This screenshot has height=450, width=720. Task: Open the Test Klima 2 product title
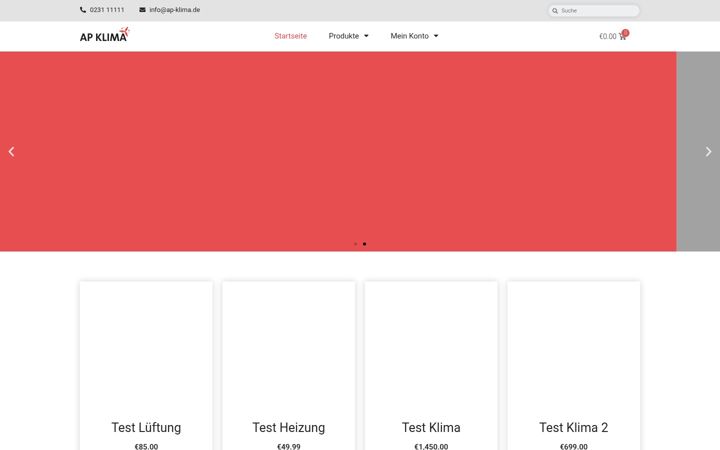(x=574, y=428)
